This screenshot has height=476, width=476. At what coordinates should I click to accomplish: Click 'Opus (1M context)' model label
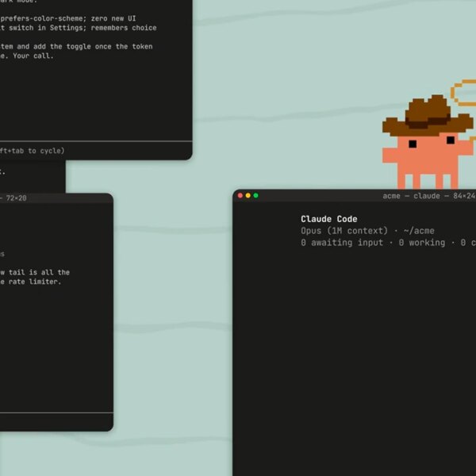click(344, 231)
